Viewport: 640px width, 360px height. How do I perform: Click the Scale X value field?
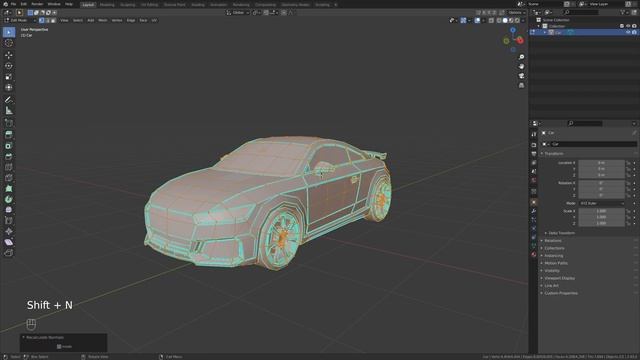point(602,211)
